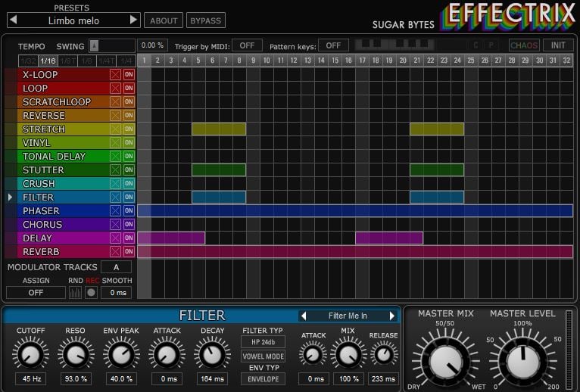Clear the DELAY track with its X icon
This screenshot has height=392, width=580.
[x=115, y=238]
